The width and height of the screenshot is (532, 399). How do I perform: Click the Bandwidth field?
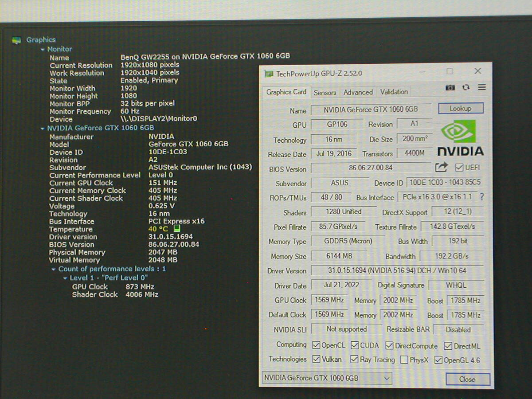click(452, 256)
